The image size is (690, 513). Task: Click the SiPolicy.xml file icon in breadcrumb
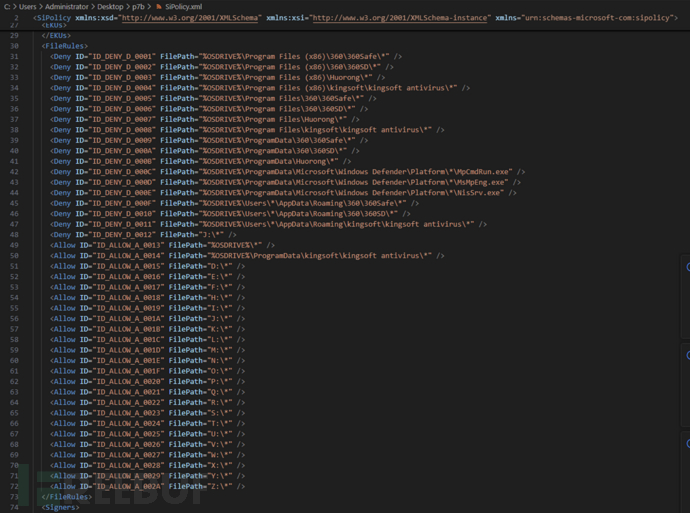[159, 7]
